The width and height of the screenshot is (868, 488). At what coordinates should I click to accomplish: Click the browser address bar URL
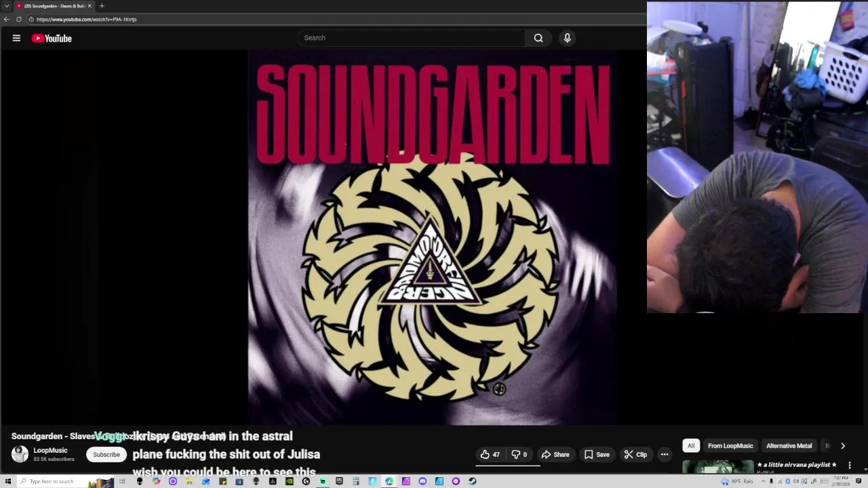[x=87, y=19]
